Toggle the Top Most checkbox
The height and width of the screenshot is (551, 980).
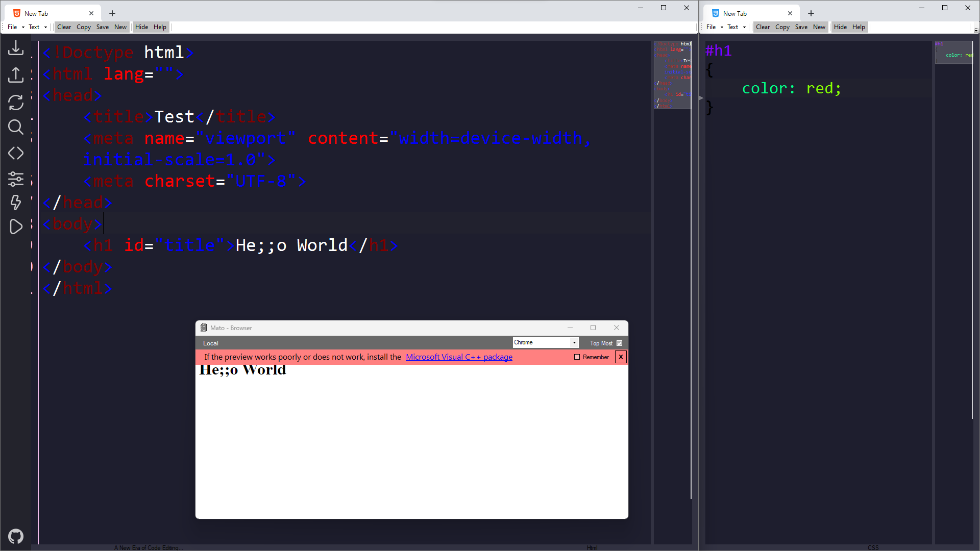point(620,343)
